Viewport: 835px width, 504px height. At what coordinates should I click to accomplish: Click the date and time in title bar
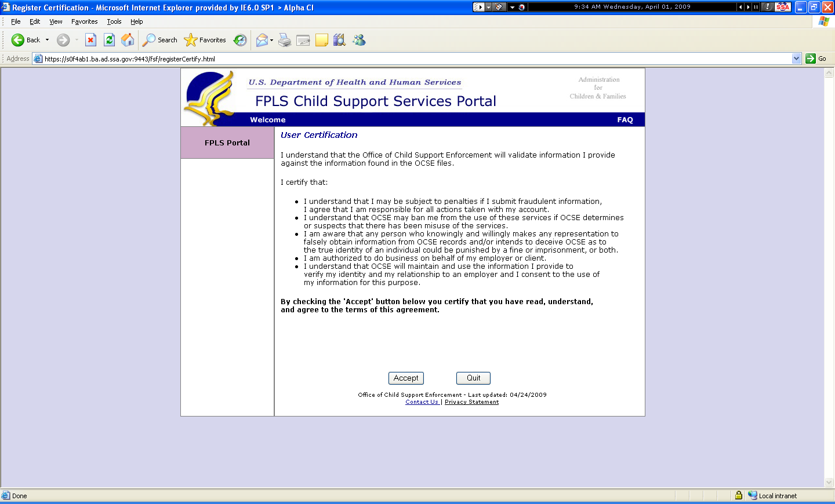632,7
